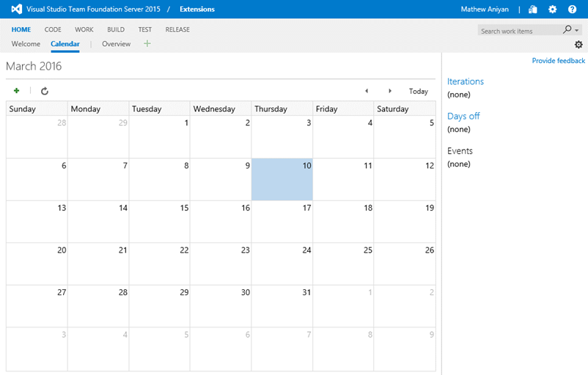Switch to the Overview tab
The width and height of the screenshot is (588, 375).
[x=117, y=44]
